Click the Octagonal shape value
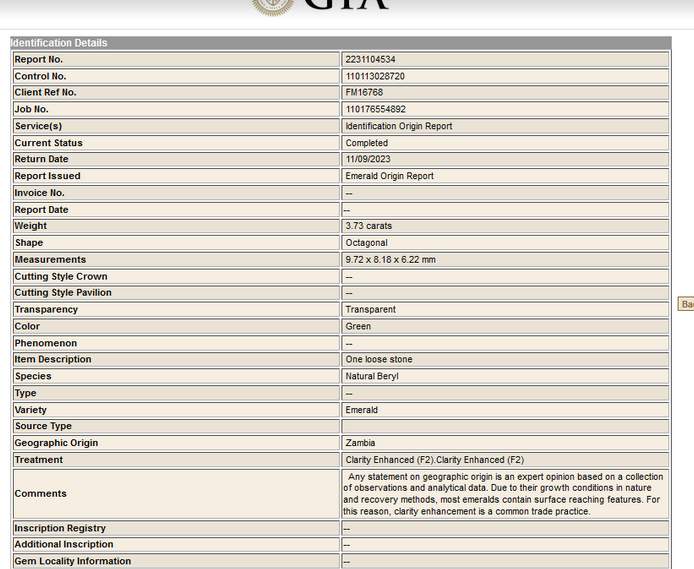The image size is (694, 569). click(366, 243)
